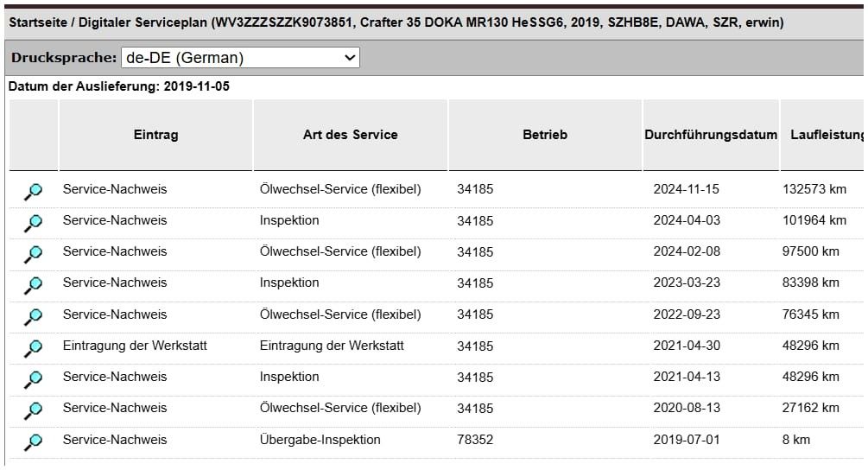
Task: Open details of 2024-11-15 oil change entry
Action: coord(33,191)
